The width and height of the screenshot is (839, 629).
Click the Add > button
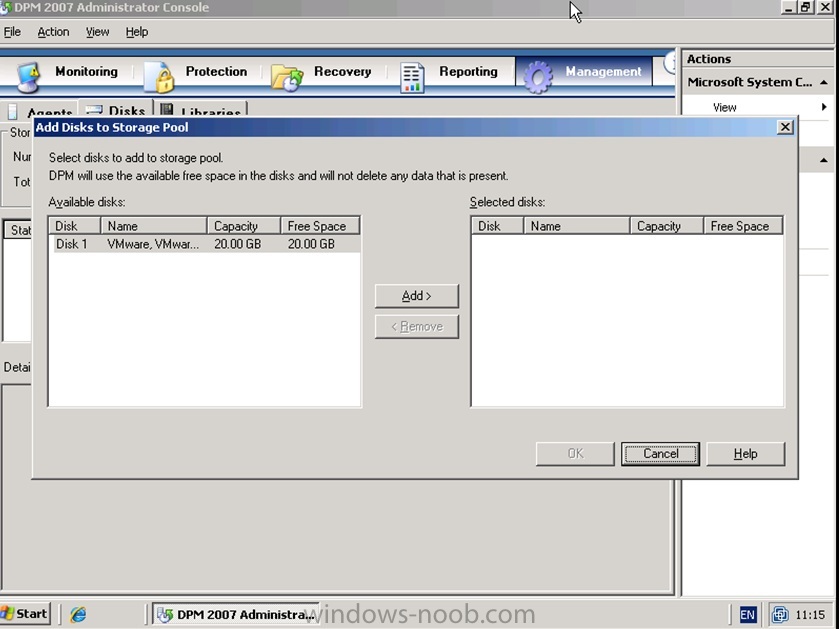tap(416, 296)
